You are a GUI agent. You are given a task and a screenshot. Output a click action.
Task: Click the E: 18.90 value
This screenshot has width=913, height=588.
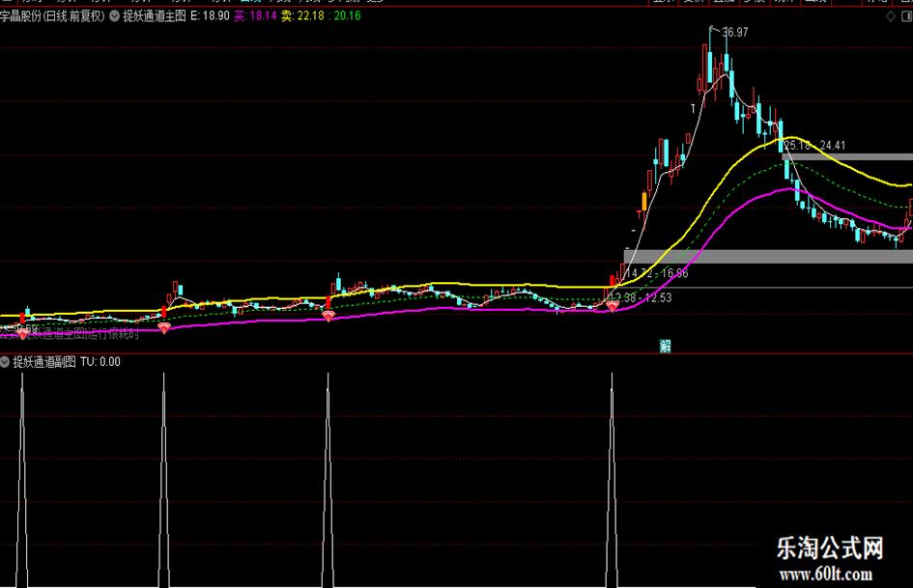coord(211,16)
